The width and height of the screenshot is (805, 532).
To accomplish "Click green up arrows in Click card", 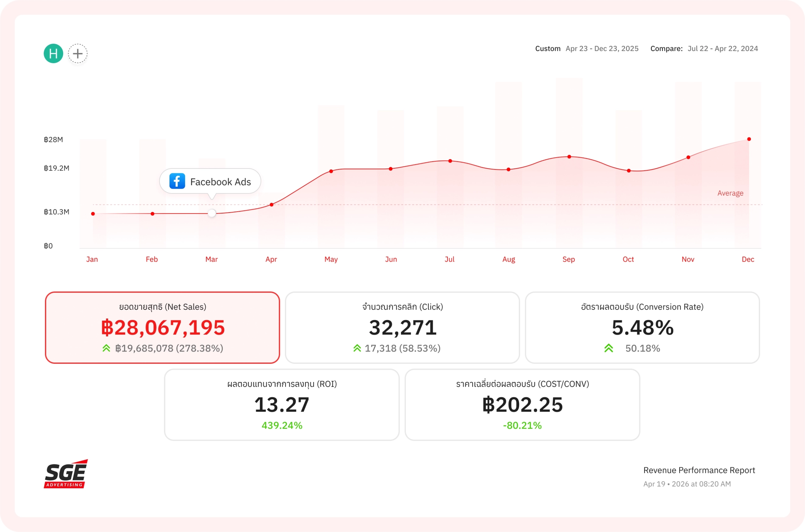I will click(357, 348).
